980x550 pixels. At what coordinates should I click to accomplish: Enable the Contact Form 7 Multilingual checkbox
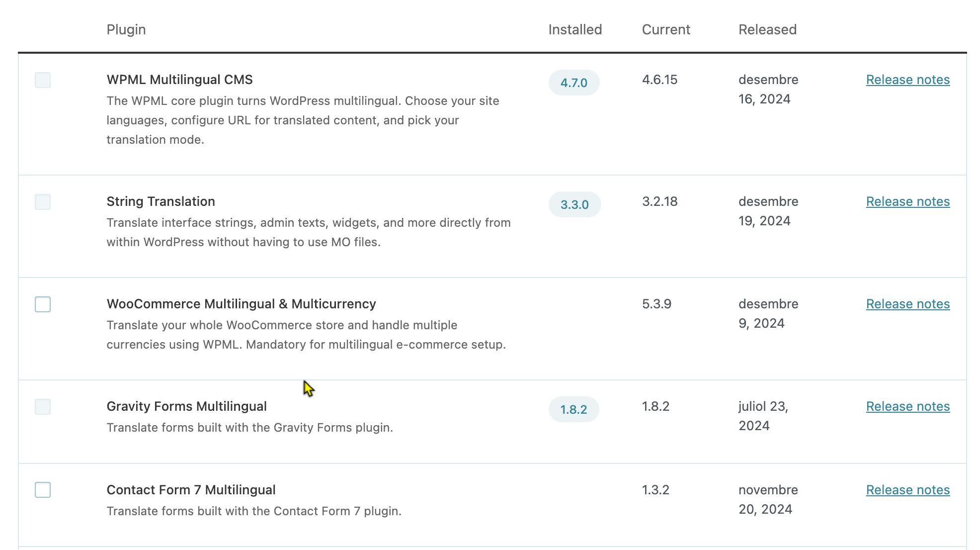coord(43,490)
